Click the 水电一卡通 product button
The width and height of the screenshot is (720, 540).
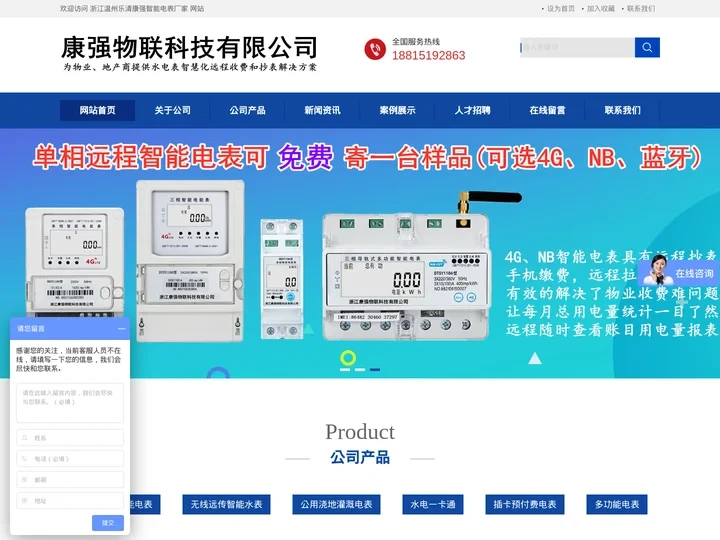(x=433, y=504)
